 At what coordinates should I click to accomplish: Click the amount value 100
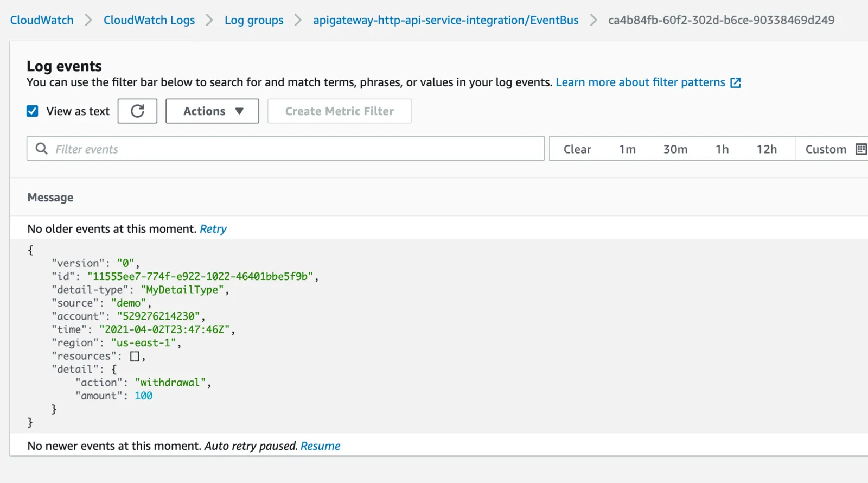point(143,396)
